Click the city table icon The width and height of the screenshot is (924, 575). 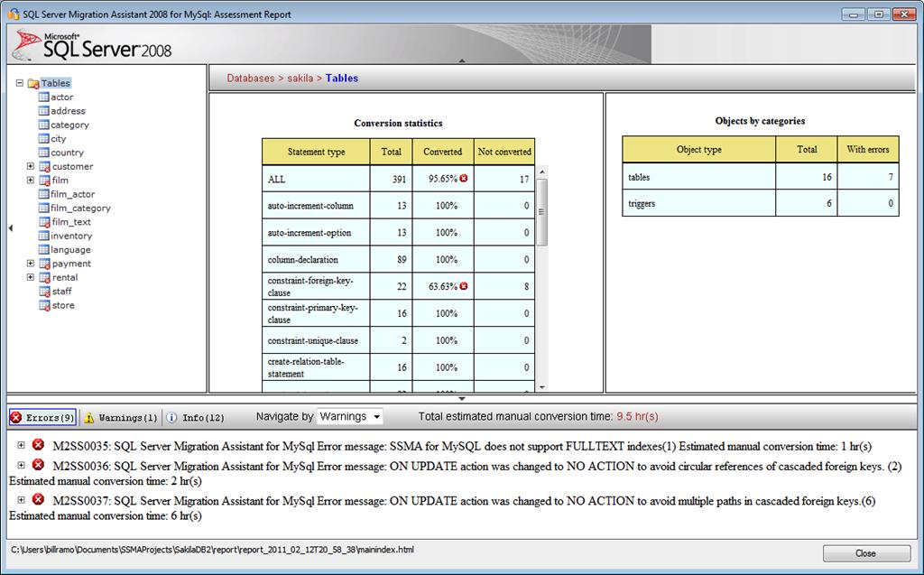pos(43,138)
